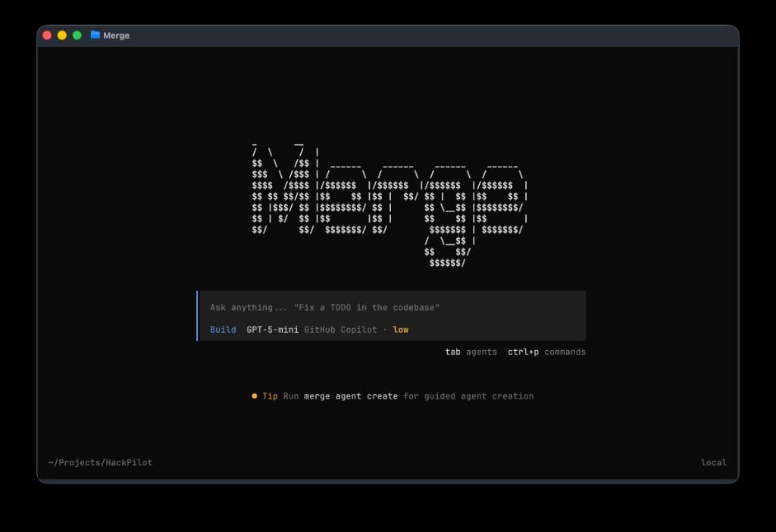Minimize the window using yellow button
The width and height of the screenshot is (776, 532).
click(62, 35)
